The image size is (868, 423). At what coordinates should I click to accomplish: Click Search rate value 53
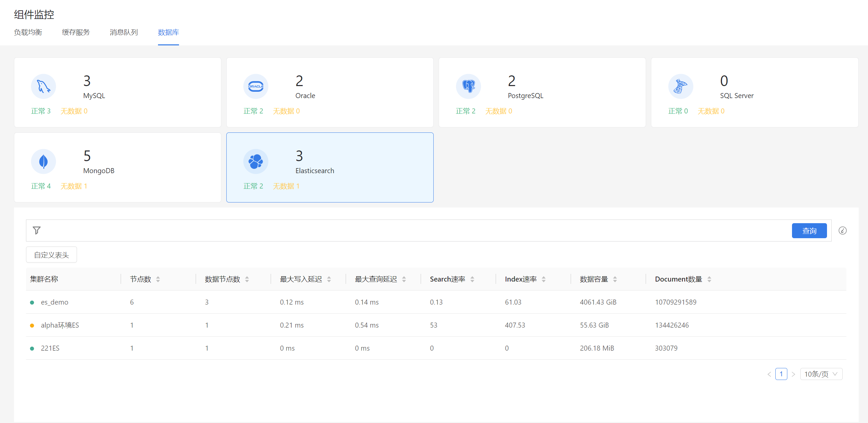[x=433, y=325]
